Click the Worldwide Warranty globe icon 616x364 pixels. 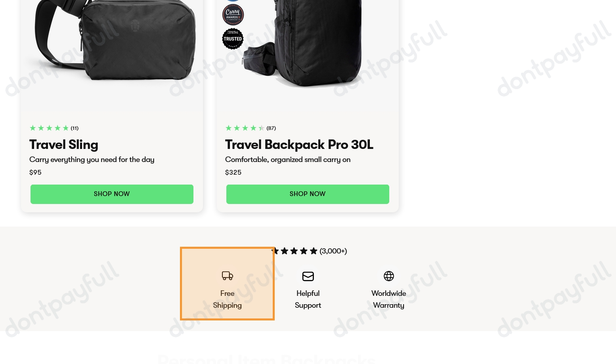[x=388, y=276]
